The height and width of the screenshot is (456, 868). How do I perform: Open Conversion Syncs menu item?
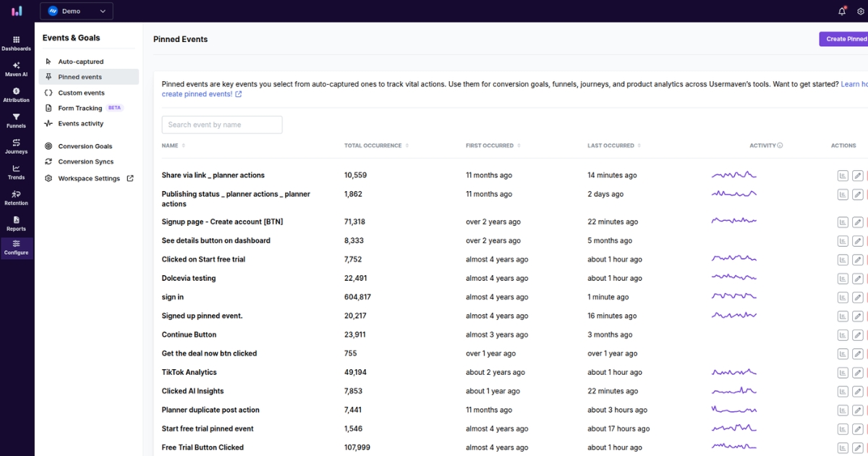[x=88, y=161]
